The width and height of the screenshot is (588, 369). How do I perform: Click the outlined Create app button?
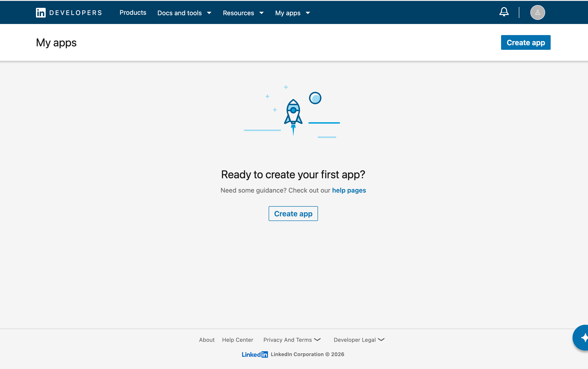click(x=293, y=214)
